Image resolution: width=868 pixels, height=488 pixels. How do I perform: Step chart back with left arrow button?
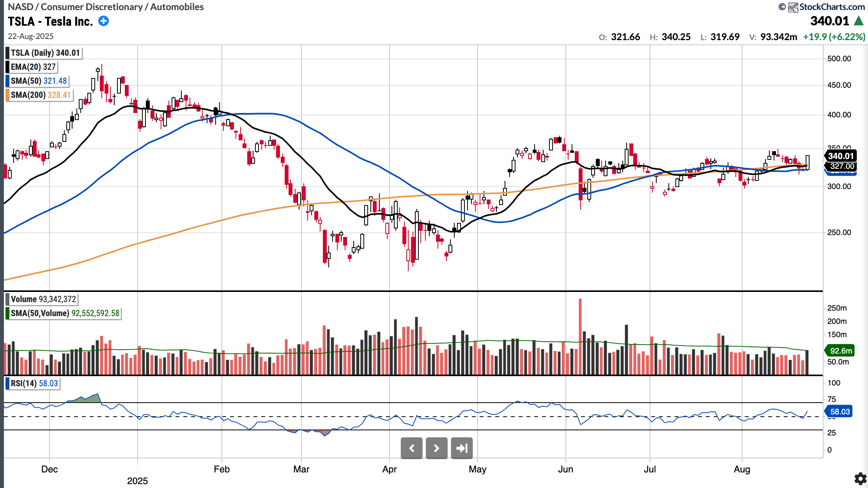pos(411,448)
